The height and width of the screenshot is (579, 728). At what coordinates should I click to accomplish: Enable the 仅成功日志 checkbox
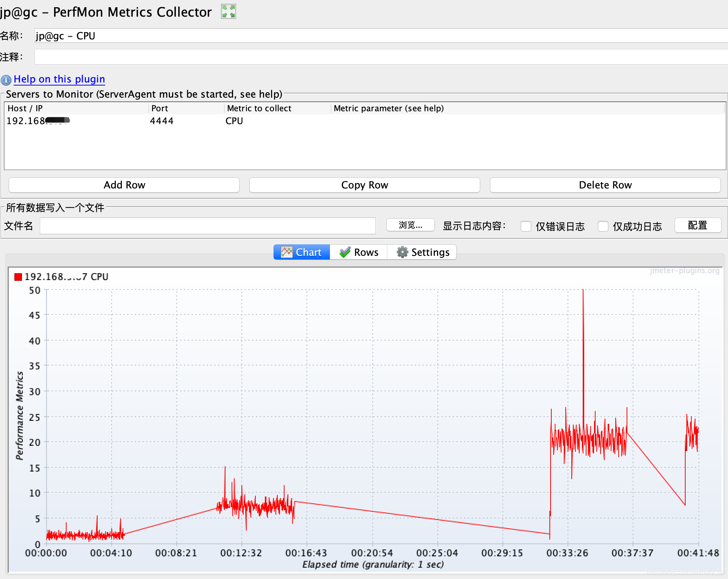(x=603, y=226)
